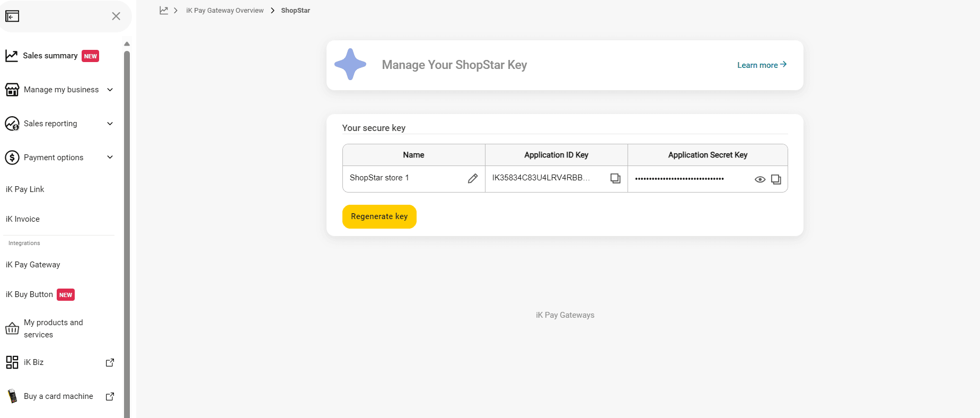Click the pencil icon to edit store name

pyautogui.click(x=472, y=179)
